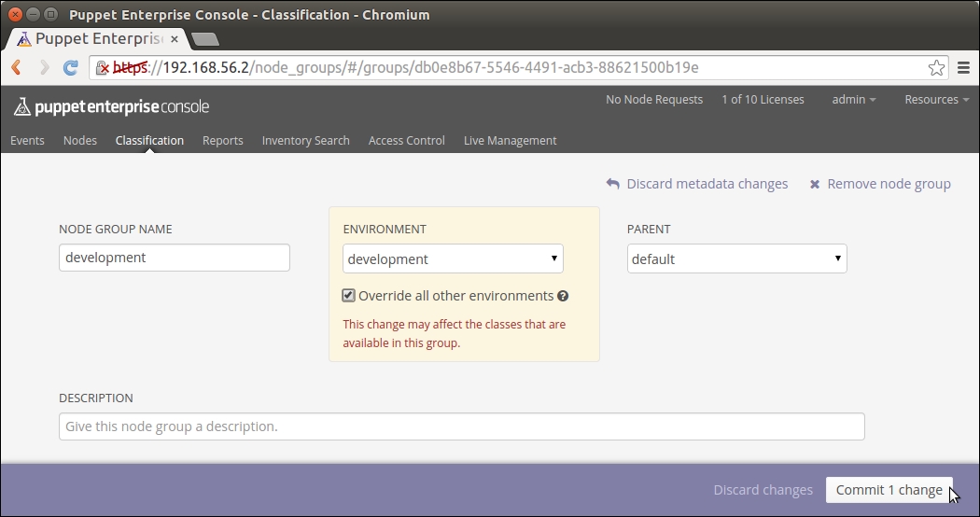Expand the Resources menu
This screenshot has width=980, height=517.
(x=936, y=100)
